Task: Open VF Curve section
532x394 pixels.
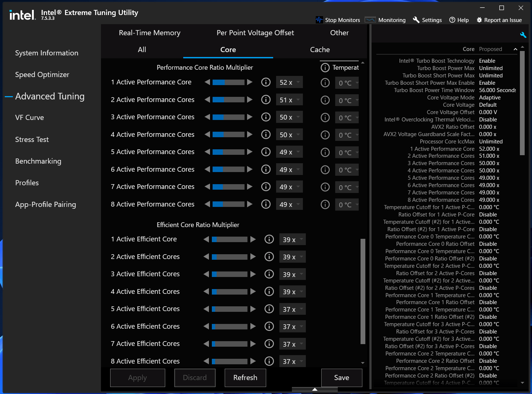Action: click(x=29, y=117)
